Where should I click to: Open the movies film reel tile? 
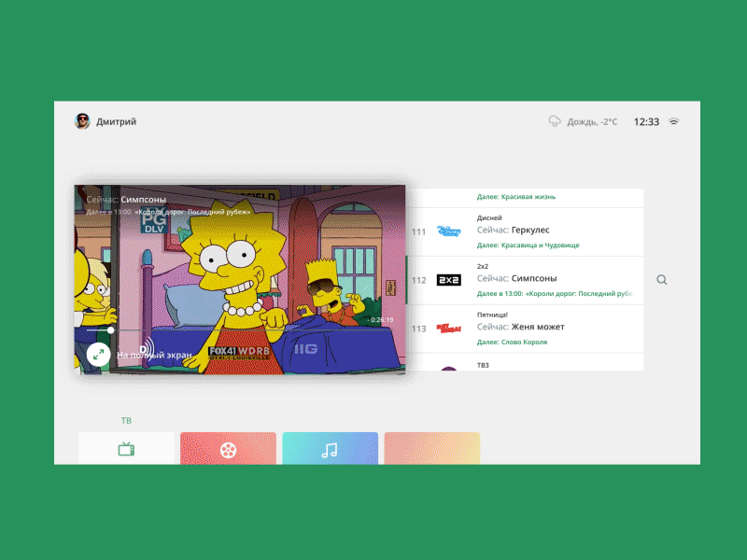(228, 449)
